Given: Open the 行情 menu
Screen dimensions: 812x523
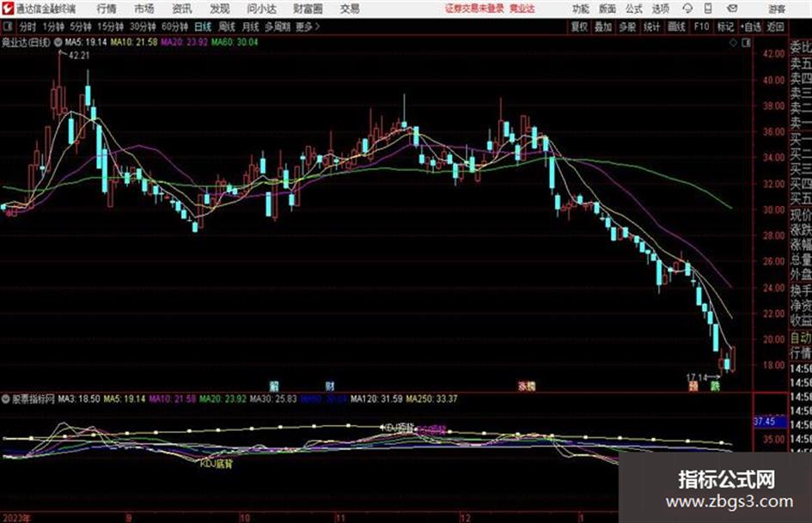Looking at the screenshot, I should (107, 9).
